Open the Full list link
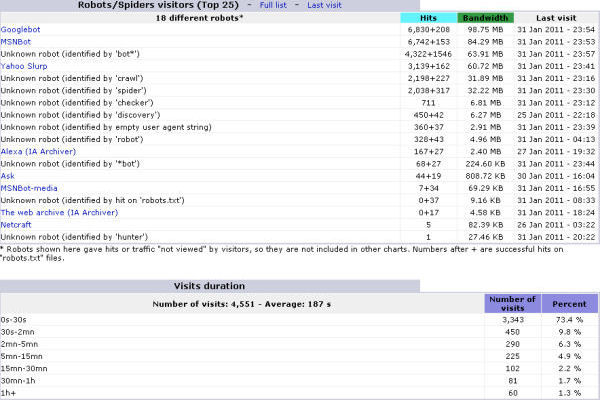600x400 pixels. 273,5
